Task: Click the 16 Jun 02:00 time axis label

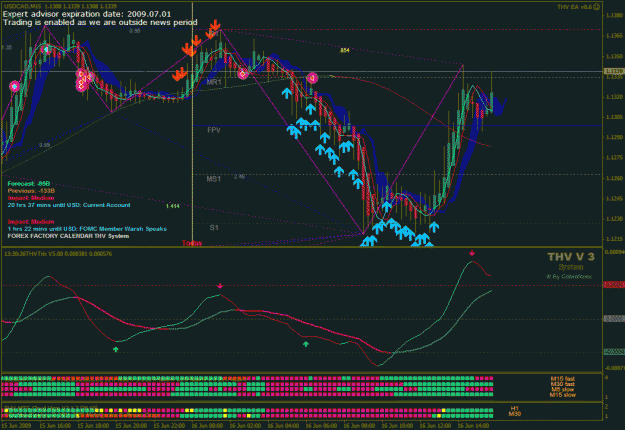Action: point(245,426)
